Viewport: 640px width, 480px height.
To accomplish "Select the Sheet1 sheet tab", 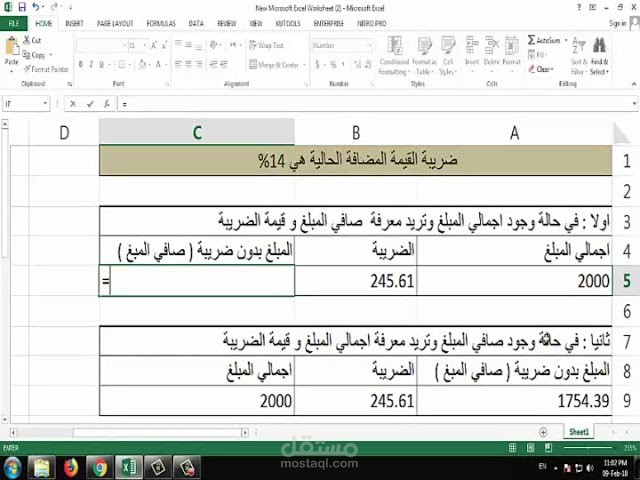I will coord(579,432).
